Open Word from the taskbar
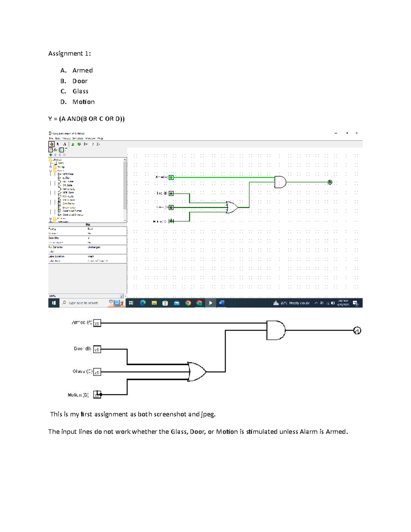Image resolution: width=411 pixels, height=532 pixels. (x=222, y=303)
